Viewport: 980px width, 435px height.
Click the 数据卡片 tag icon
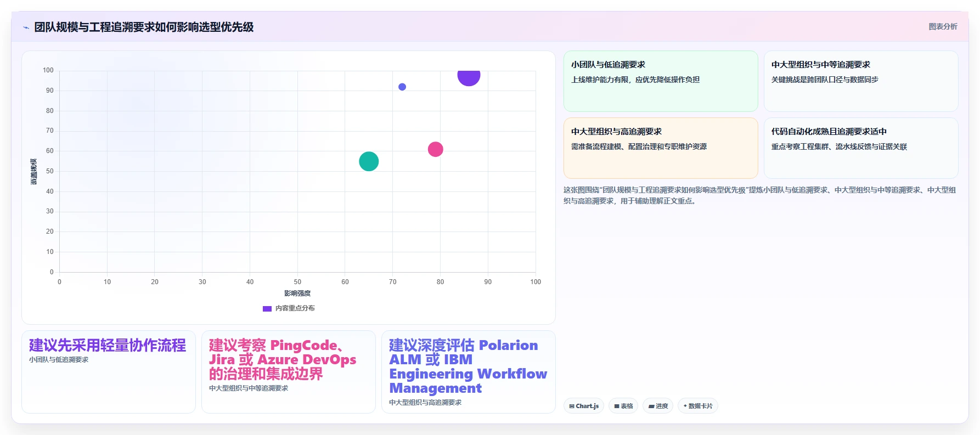click(x=685, y=406)
